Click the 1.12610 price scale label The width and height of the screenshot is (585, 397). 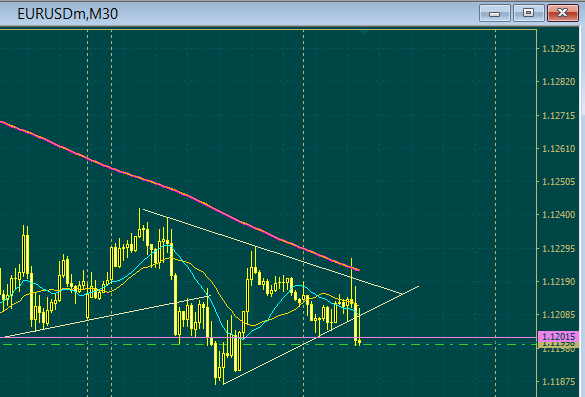(558, 149)
